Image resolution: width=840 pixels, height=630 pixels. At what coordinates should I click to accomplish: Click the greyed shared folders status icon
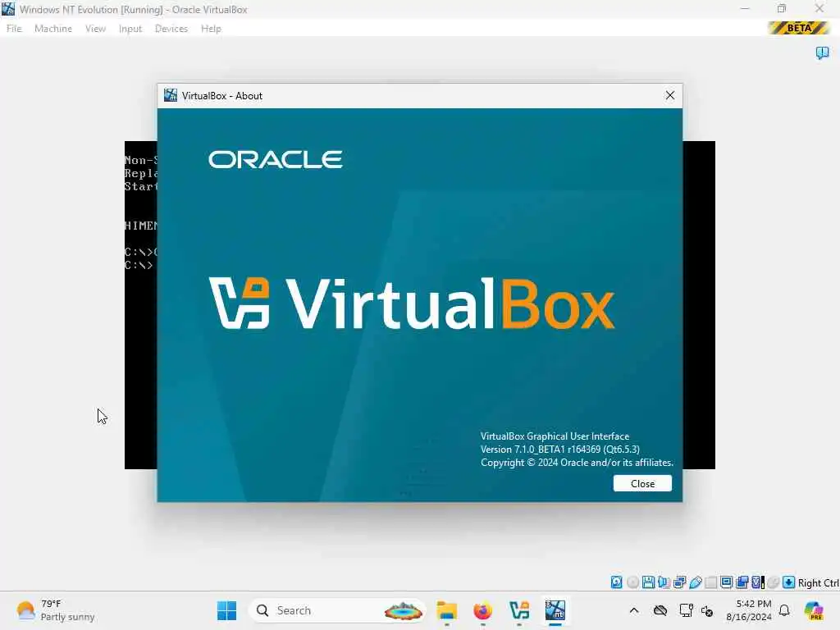[x=711, y=582]
